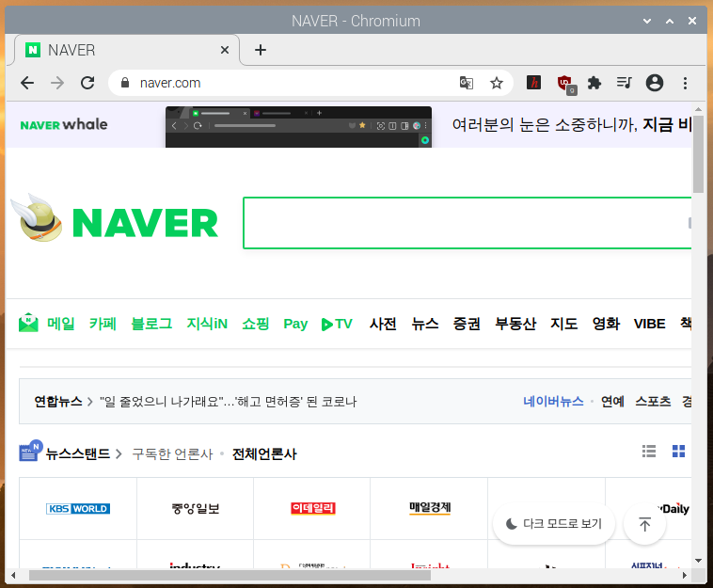The height and width of the screenshot is (588, 713).
Task: Open a new tab with the plus button
Action: coord(261,50)
